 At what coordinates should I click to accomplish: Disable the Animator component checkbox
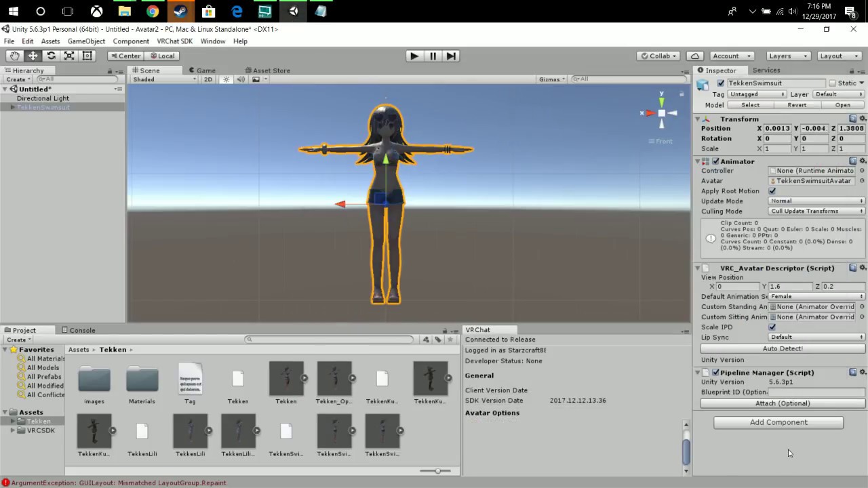coord(715,161)
